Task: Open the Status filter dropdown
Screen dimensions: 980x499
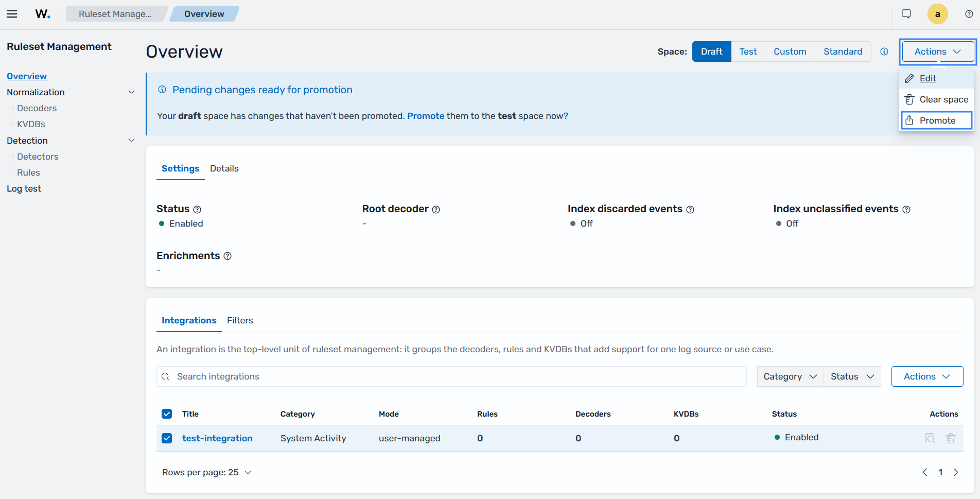Action: tap(852, 376)
